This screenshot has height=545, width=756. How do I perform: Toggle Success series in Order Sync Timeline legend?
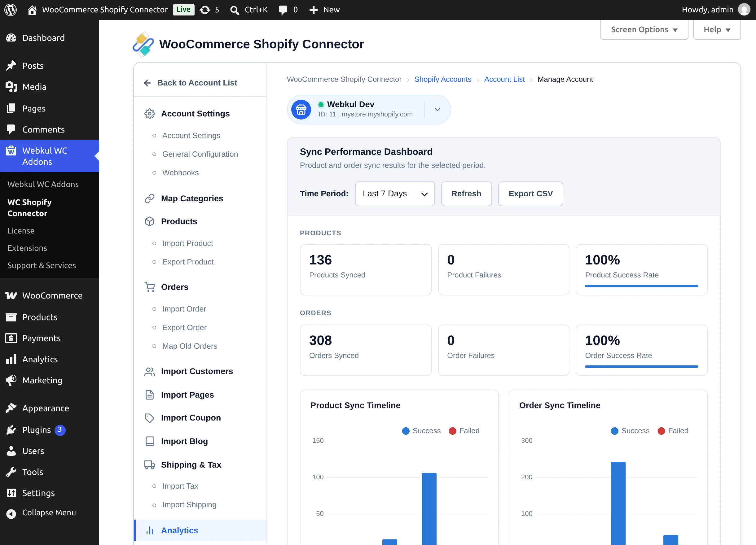pos(630,431)
